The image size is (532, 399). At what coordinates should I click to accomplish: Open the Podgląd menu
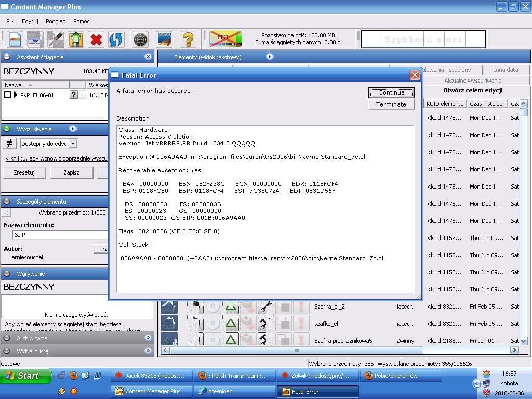coord(56,21)
